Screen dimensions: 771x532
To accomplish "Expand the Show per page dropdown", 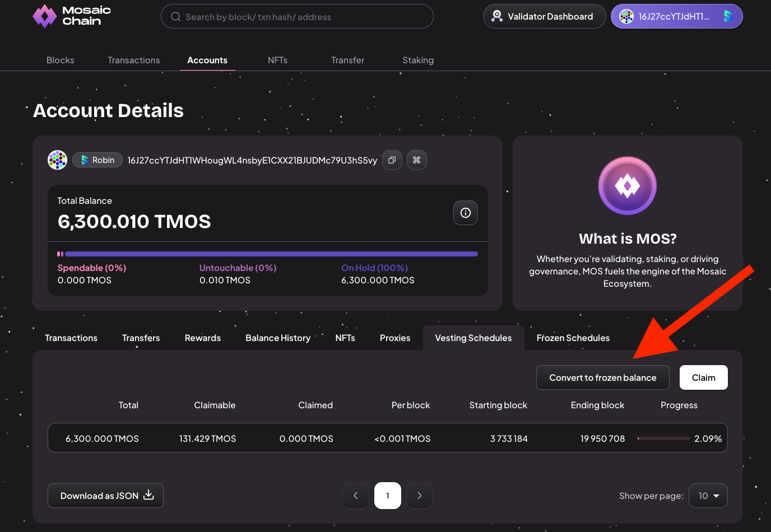I will click(708, 496).
